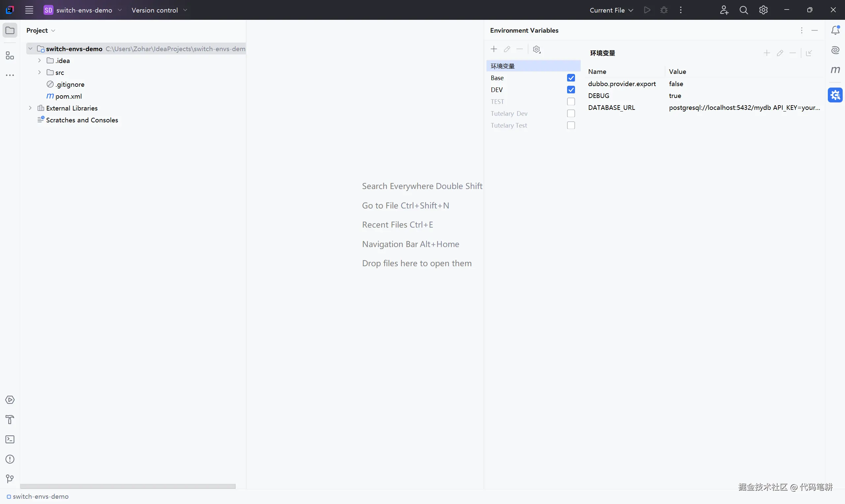Screen dimensions: 845x504
Task: Enable the Tutelary Dev checkbox
Action: (x=571, y=113)
